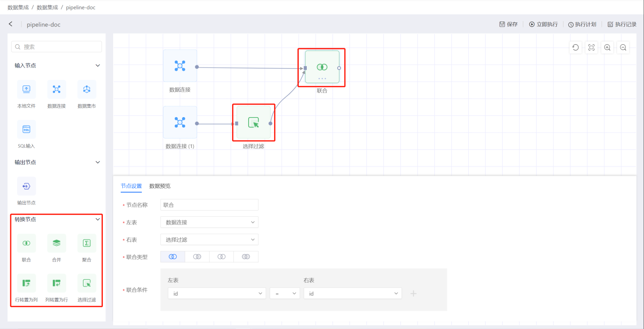This screenshot has width=644, height=329.
Task: Collapse the 输入节点 section
Action: (98, 65)
